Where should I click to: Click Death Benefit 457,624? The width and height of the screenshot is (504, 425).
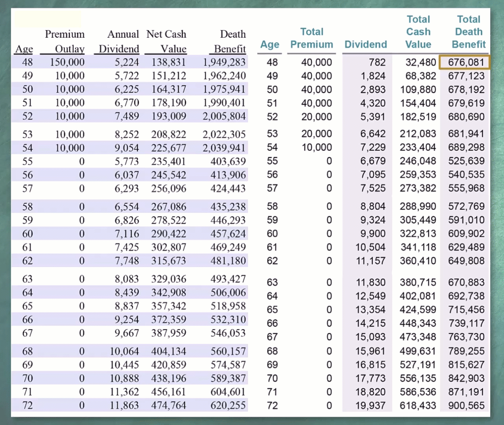[x=228, y=234]
